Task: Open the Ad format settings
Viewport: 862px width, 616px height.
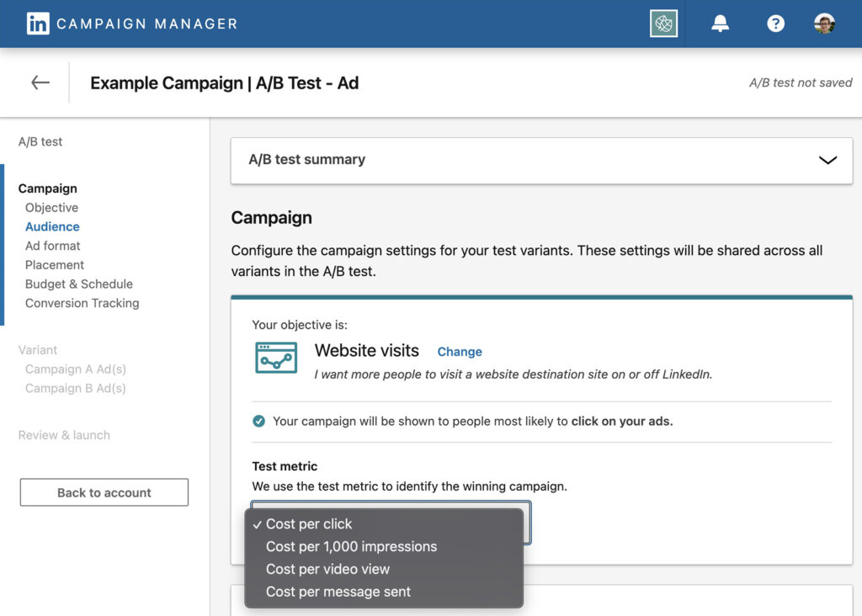Action: tap(52, 246)
